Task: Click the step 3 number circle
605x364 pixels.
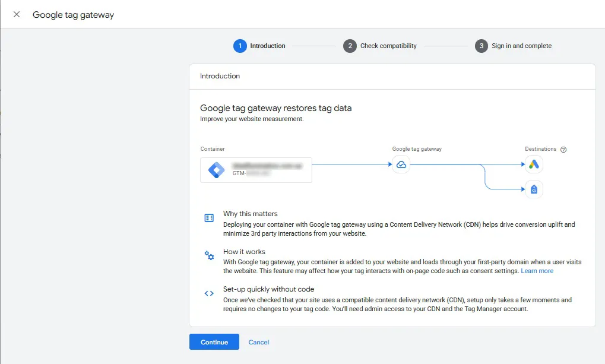Action: tap(482, 46)
